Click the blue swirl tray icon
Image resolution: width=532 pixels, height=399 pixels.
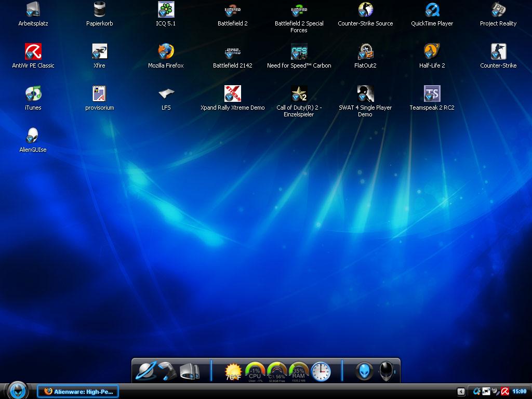[477, 392]
